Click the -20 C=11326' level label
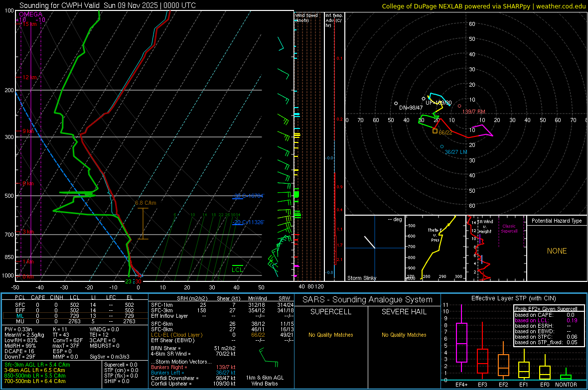This screenshot has width=588, height=390. (248, 222)
